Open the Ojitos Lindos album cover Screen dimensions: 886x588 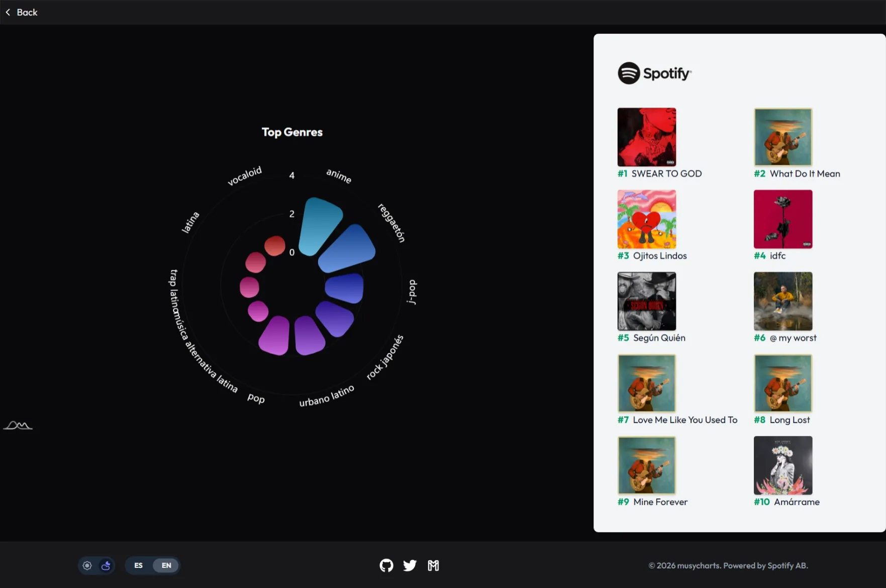pos(647,219)
